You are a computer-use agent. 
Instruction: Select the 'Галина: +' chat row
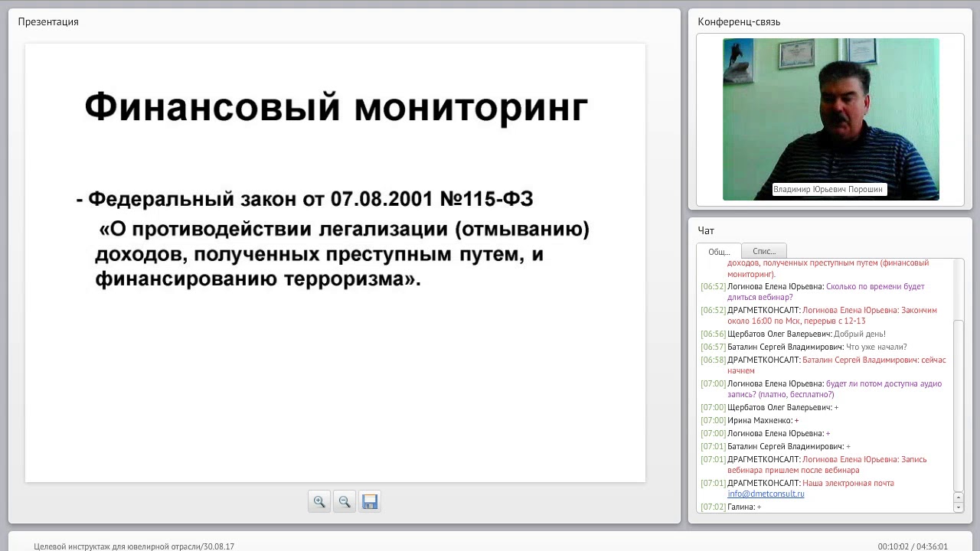(731, 507)
